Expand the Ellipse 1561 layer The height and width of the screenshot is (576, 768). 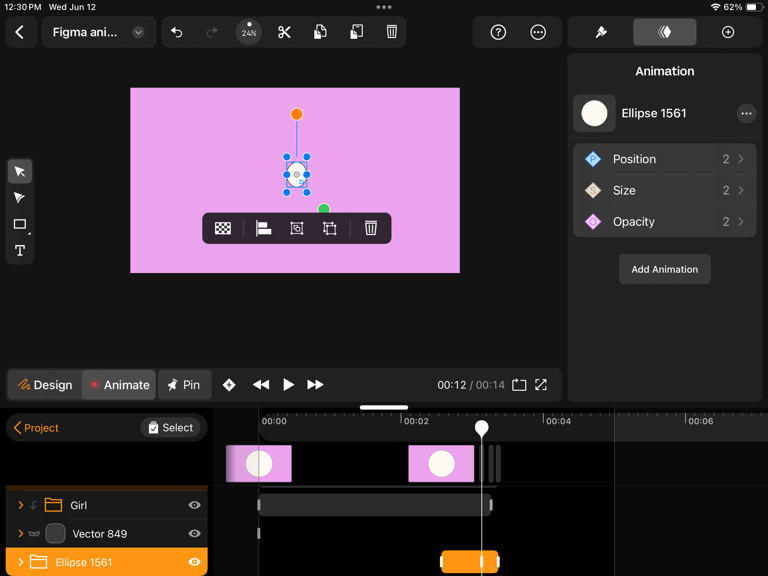21,562
